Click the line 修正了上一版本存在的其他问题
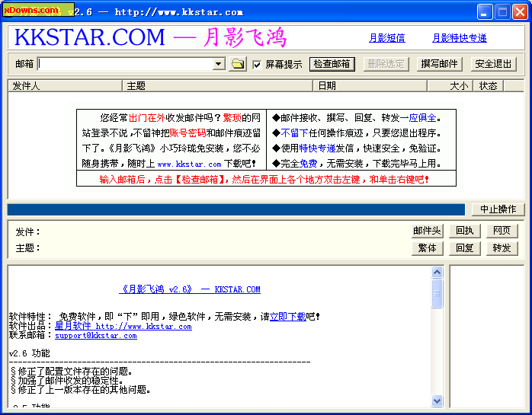The width and height of the screenshot is (532, 415). pos(81,390)
